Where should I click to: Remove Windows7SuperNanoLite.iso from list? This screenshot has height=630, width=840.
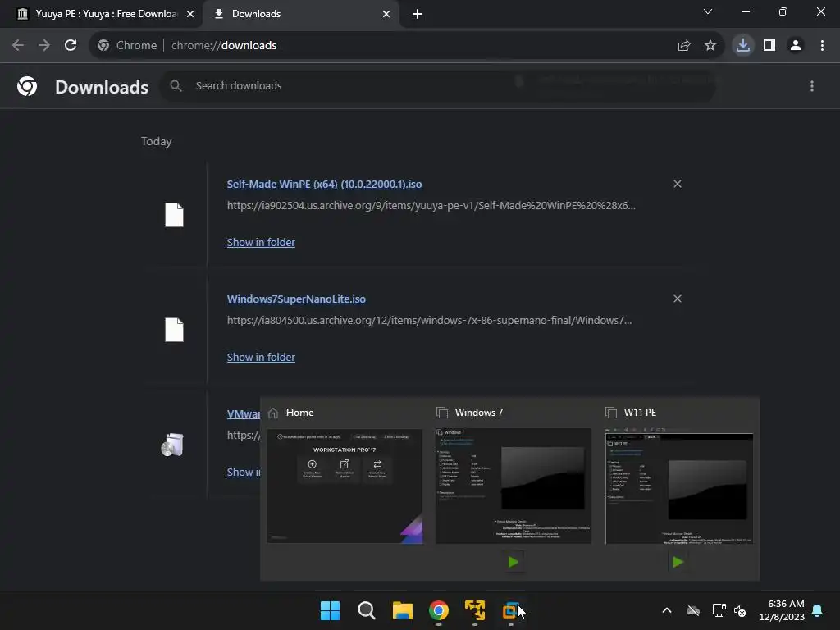pos(678,299)
